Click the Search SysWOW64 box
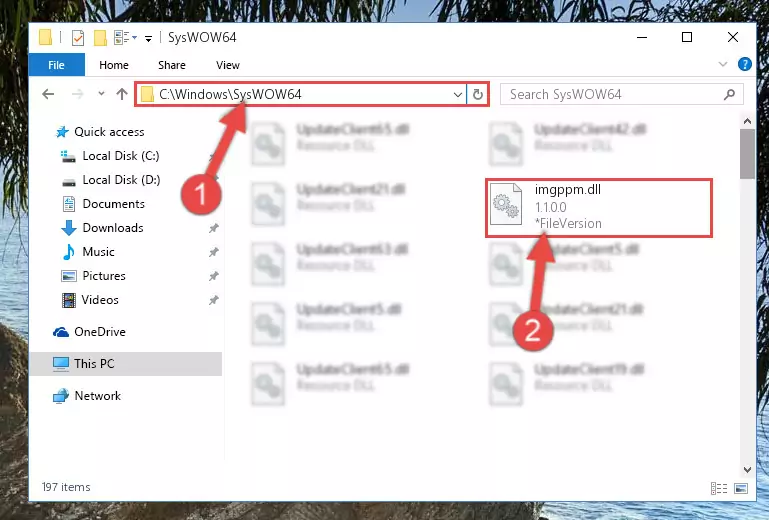 click(621, 94)
